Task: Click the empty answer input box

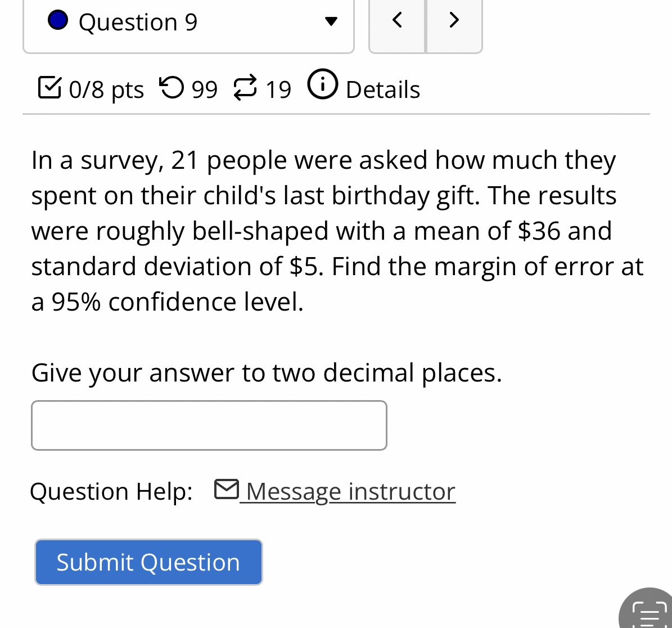Action: [209, 425]
